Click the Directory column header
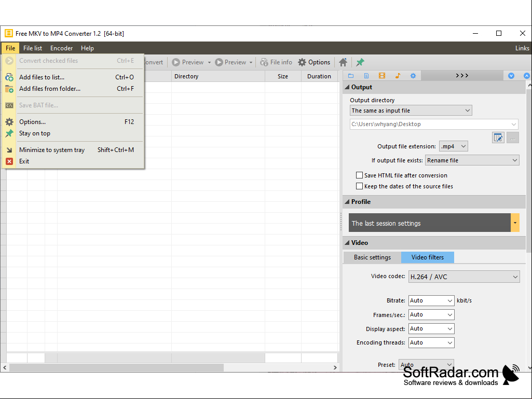Viewport: 532px width, 399px height. (x=218, y=76)
